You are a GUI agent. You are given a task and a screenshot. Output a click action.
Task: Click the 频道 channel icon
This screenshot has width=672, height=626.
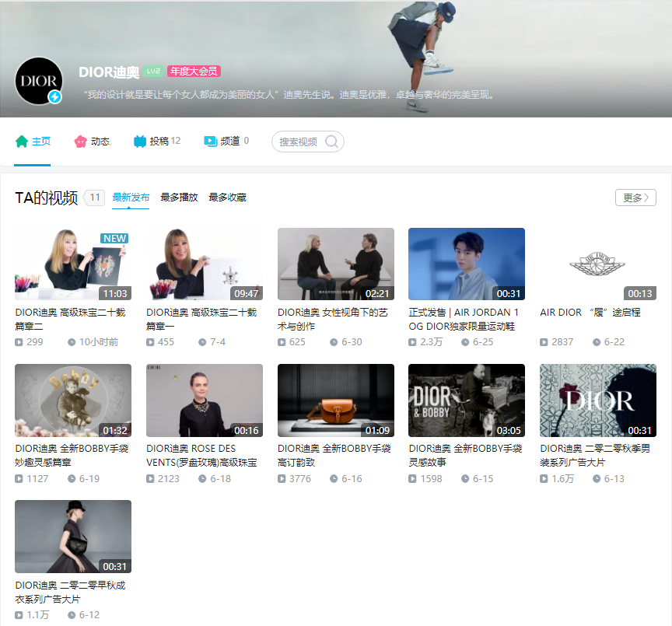tap(210, 142)
